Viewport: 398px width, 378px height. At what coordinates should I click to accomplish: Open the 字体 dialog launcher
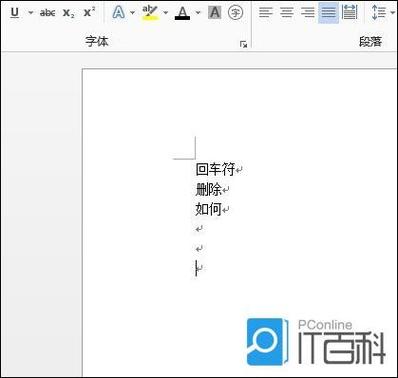tap(244, 44)
